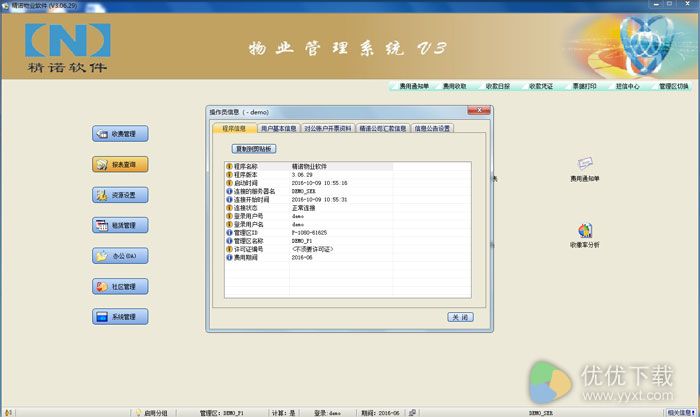The width and height of the screenshot is (700, 417).
Task: Select the 连接状态 row
Action: [347, 208]
